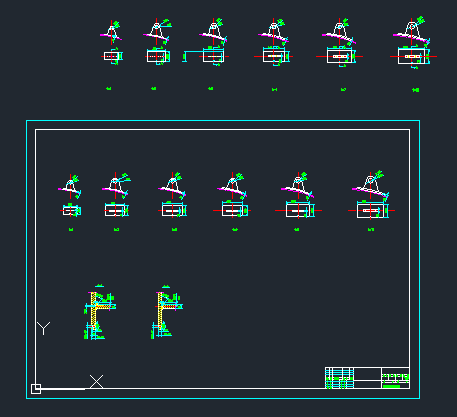
Task: Select the leftmost detail above the sheet frame
Action: coord(112,42)
